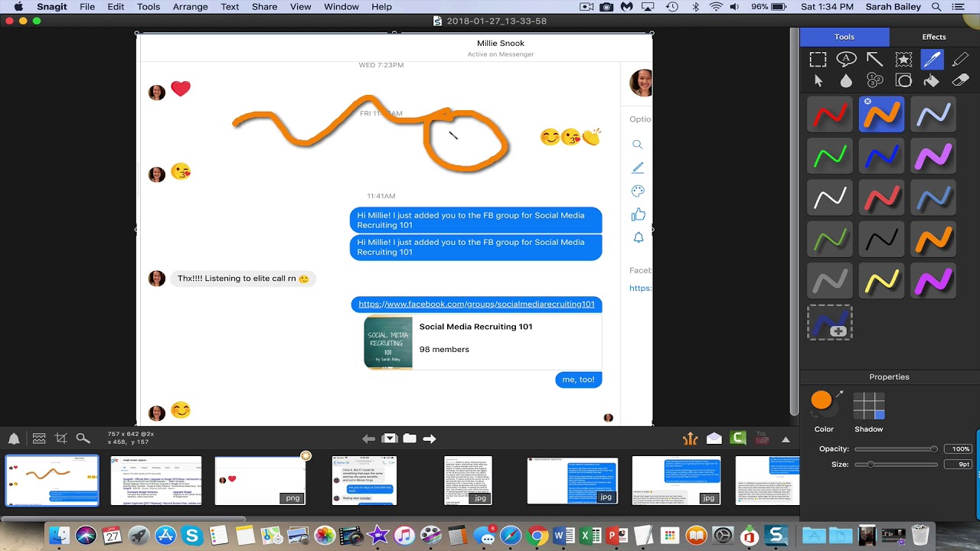Click the Messenger search magnifier icon

coord(637,145)
